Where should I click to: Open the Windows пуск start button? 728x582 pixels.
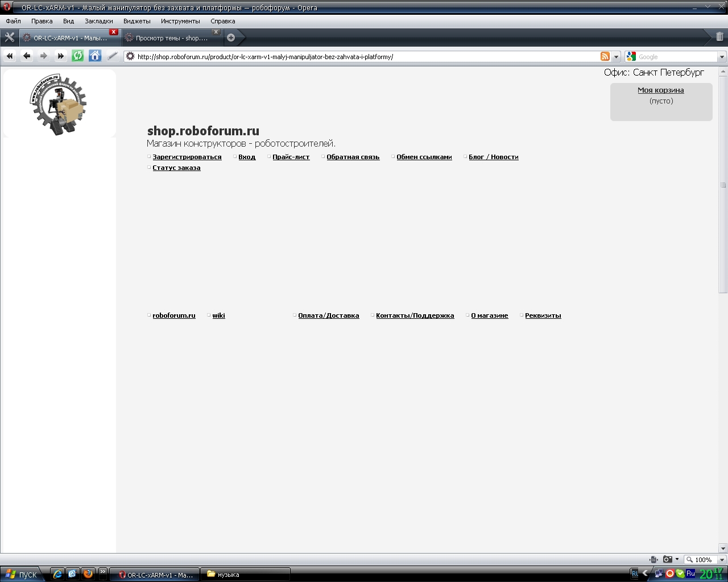(21, 574)
